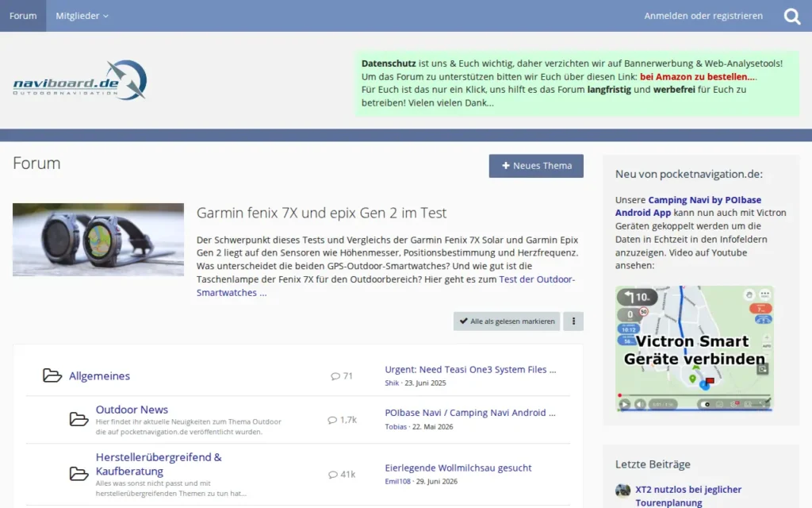Screen dimensions: 812x508
Task: Open 'Eierlegende Wollmilchsau gesucht' thread
Action: [x=458, y=468]
